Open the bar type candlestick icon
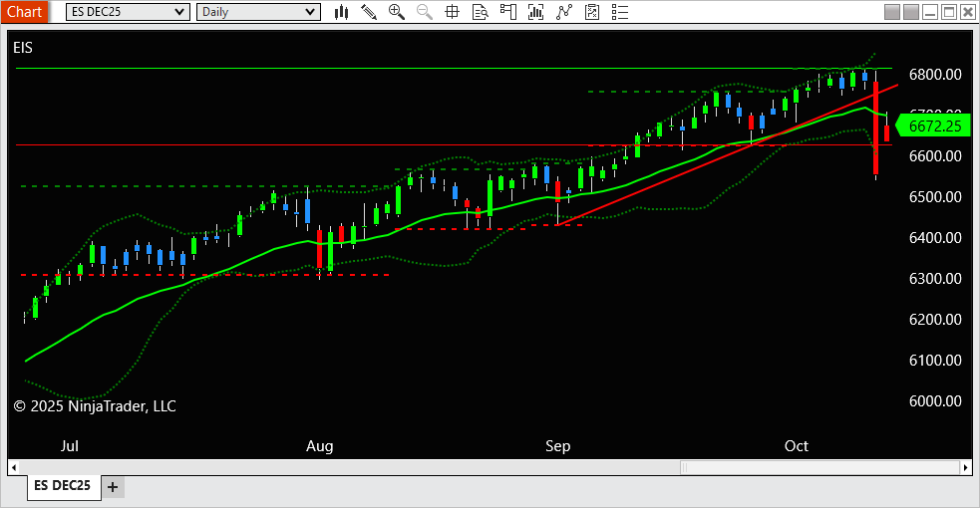 click(x=341, y=12)
